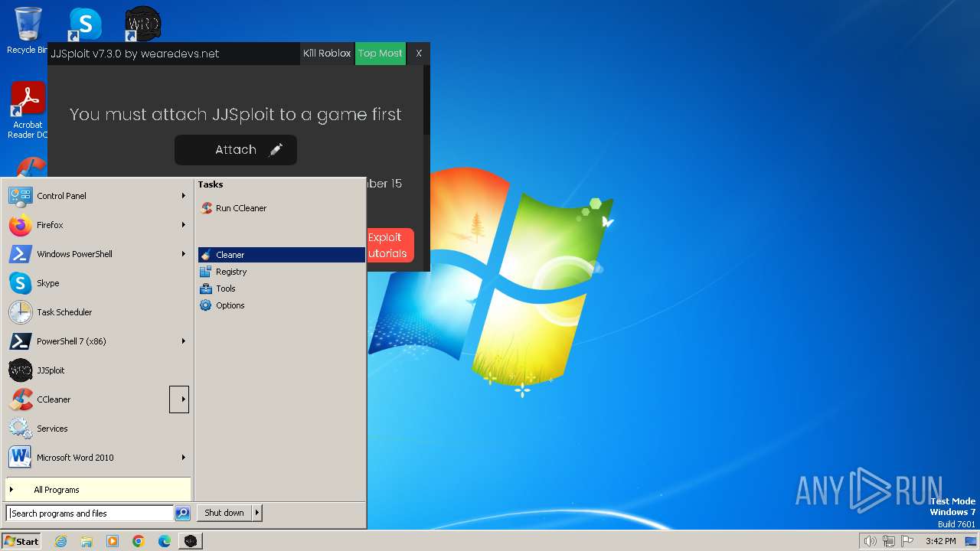Open Control Panel from Start menu
The height and width of the screenshot is (551, 980).
click(x=98, y=196)
